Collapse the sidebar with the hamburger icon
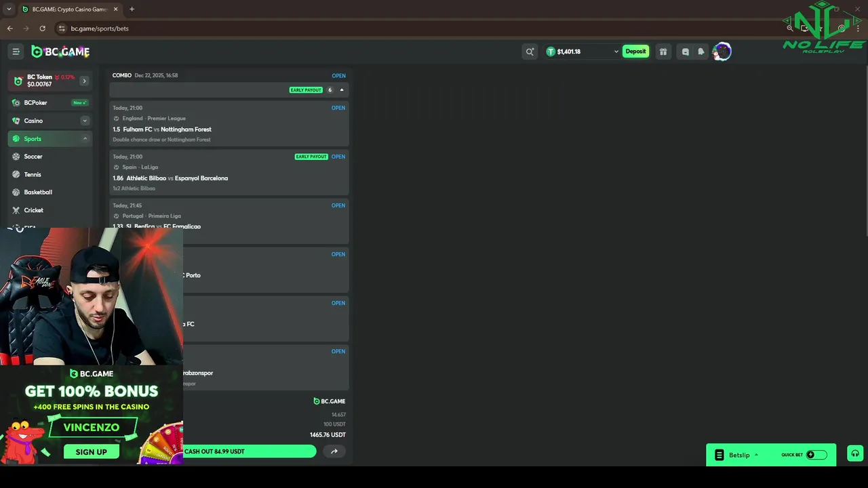The height and width of the screenshot is (488, 868). point(16,52)
